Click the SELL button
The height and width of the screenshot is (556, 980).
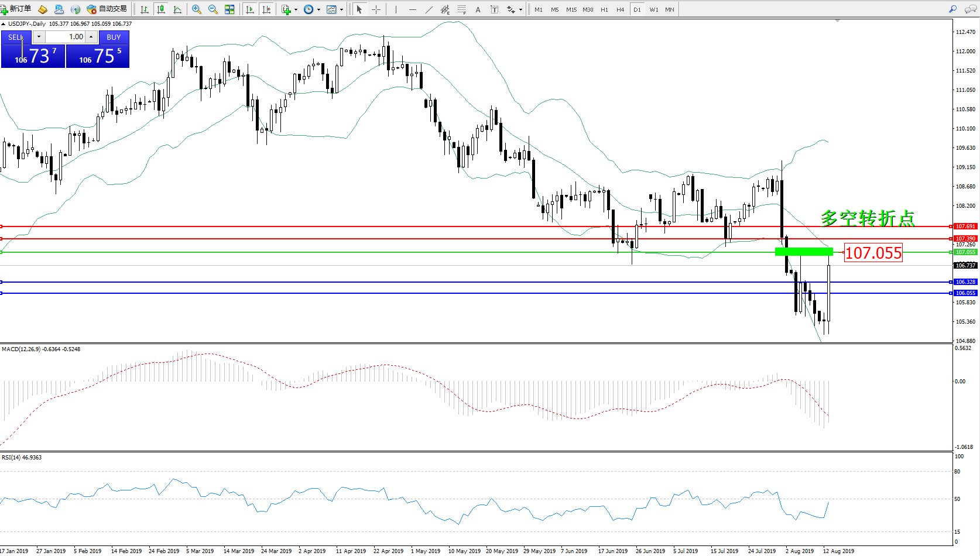pyautogui.click(x=16, y=37)
